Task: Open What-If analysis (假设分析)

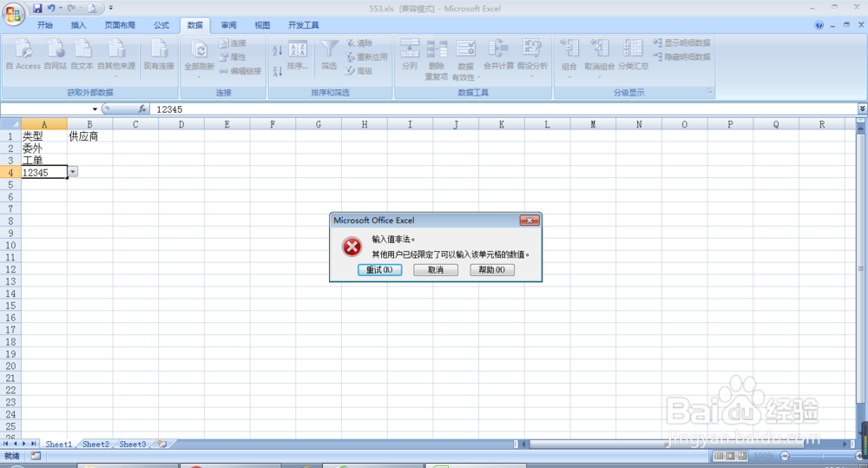Action: (x=532, y=57)
